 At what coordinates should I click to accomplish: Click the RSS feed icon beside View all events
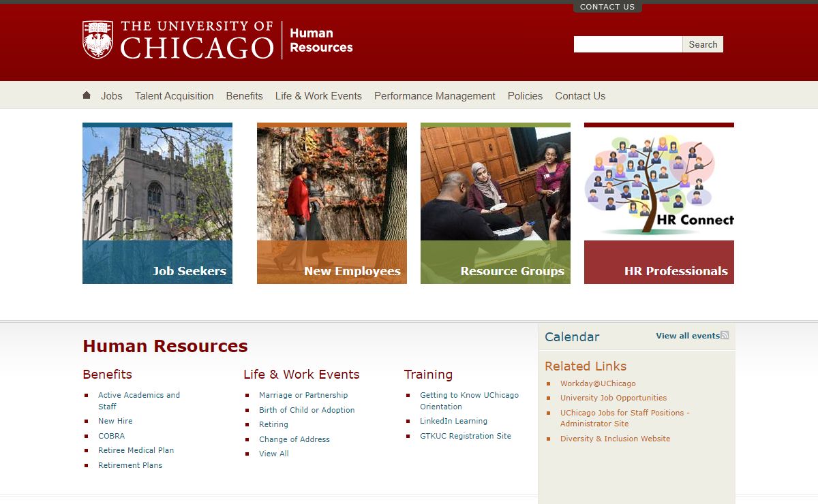[x=725, y=335]
